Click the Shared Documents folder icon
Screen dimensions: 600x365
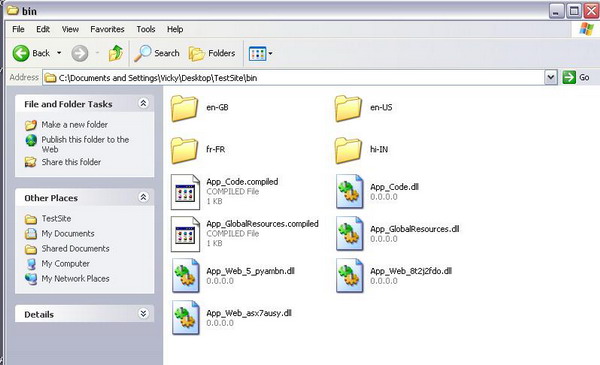(31, 249)
